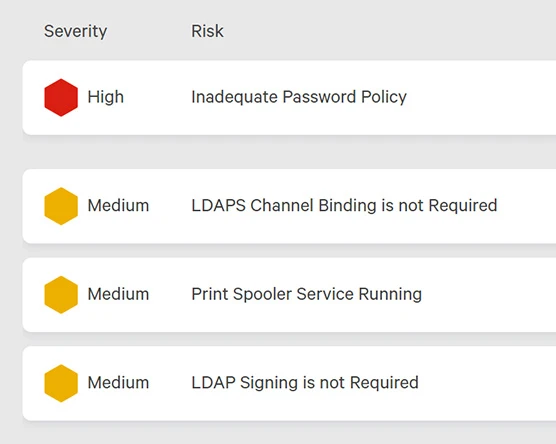This screenshot has height=444, width=556.
Task: Select the LDAPS Channel Binding row card
Action: tap(289, 206)
